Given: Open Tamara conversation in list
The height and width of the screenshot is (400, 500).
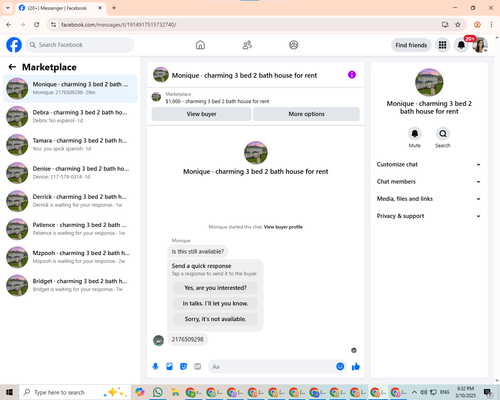Looking at the screenshot, I should [x=70, y=145].
